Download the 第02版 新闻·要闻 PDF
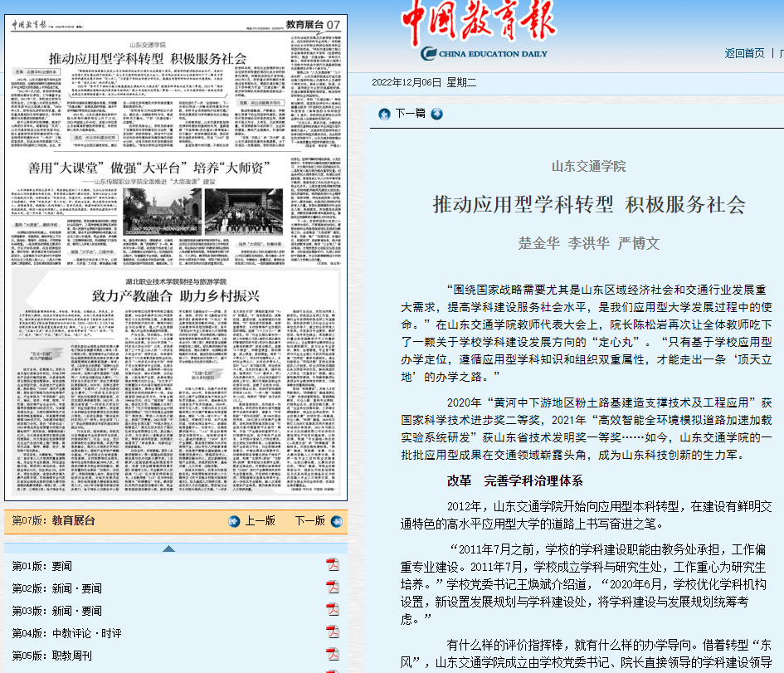 point(333,588)
